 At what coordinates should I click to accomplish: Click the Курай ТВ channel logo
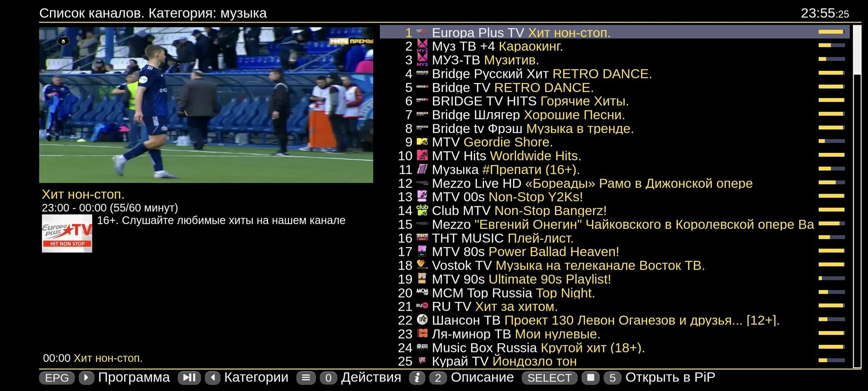click(422, 361)
